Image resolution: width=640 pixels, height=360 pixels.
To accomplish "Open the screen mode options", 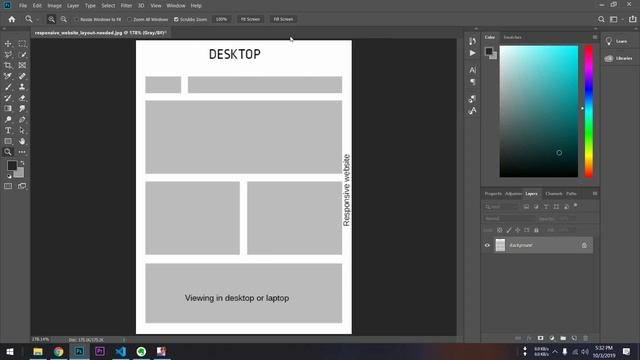I will pyautogui.click(x=22, y=186).
